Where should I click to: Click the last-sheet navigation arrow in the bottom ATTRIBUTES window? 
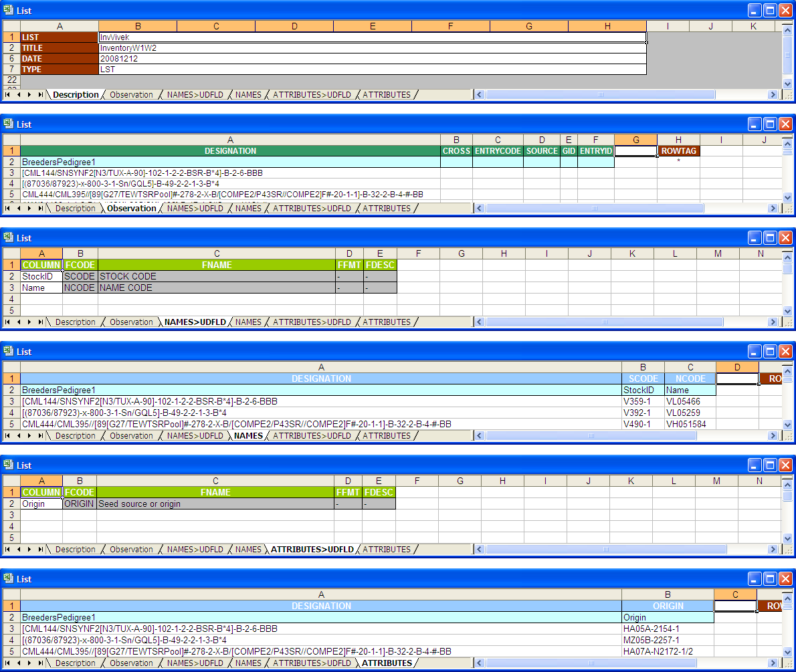[x=40, y=663]
